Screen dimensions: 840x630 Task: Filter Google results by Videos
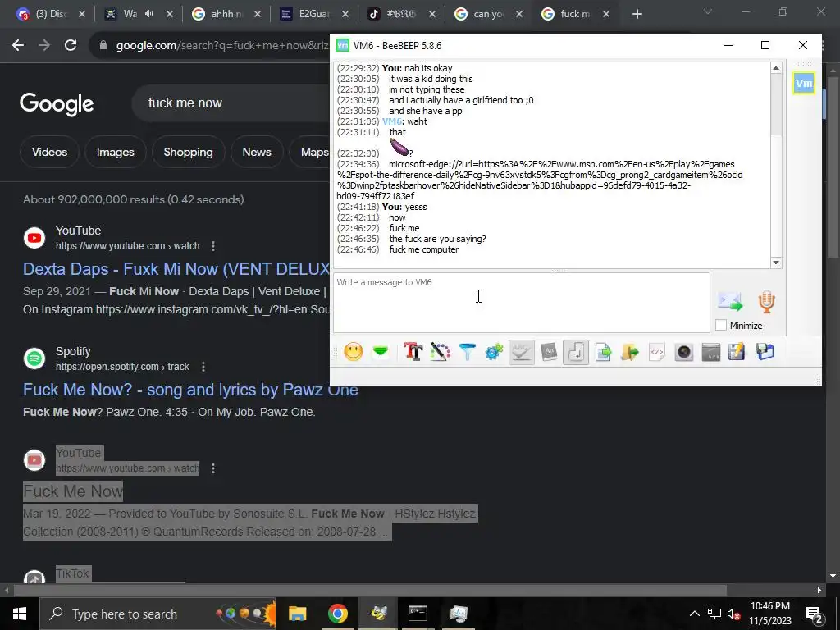(49, 152)
